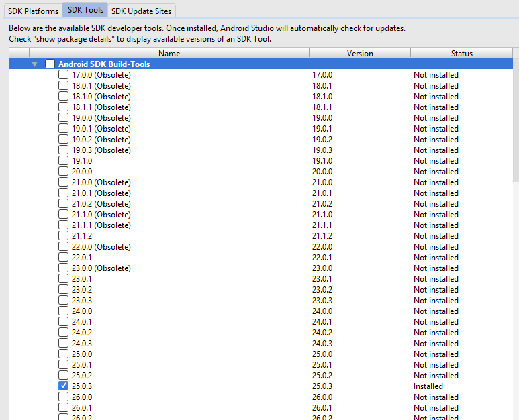Check the 21.0.1 (Obsolete) checkbox
This screenshot has width=519, height=420.
click(63, 193)
